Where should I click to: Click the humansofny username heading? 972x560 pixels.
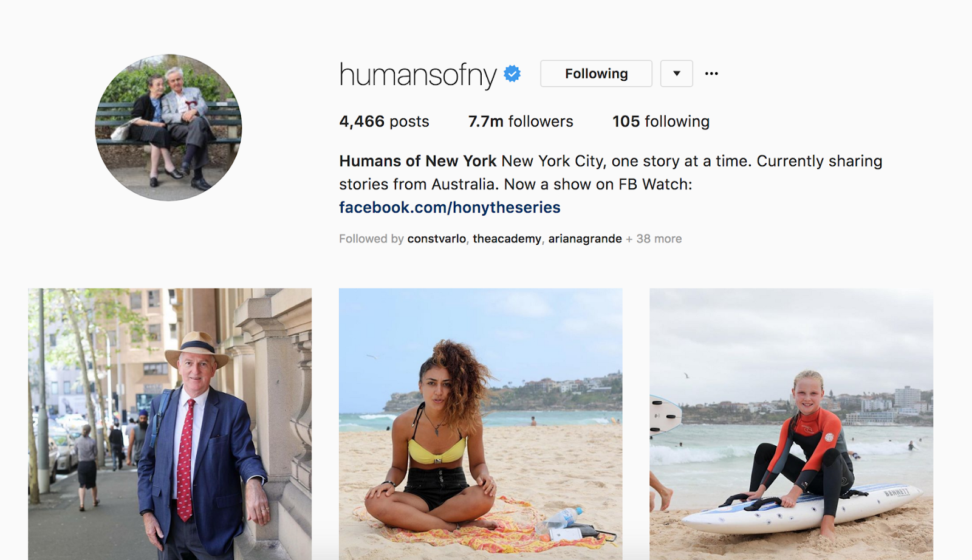418,74
